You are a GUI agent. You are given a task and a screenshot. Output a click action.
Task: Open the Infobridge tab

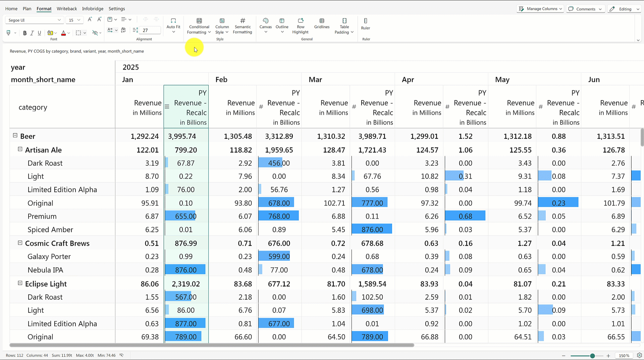tap(93, 9)
